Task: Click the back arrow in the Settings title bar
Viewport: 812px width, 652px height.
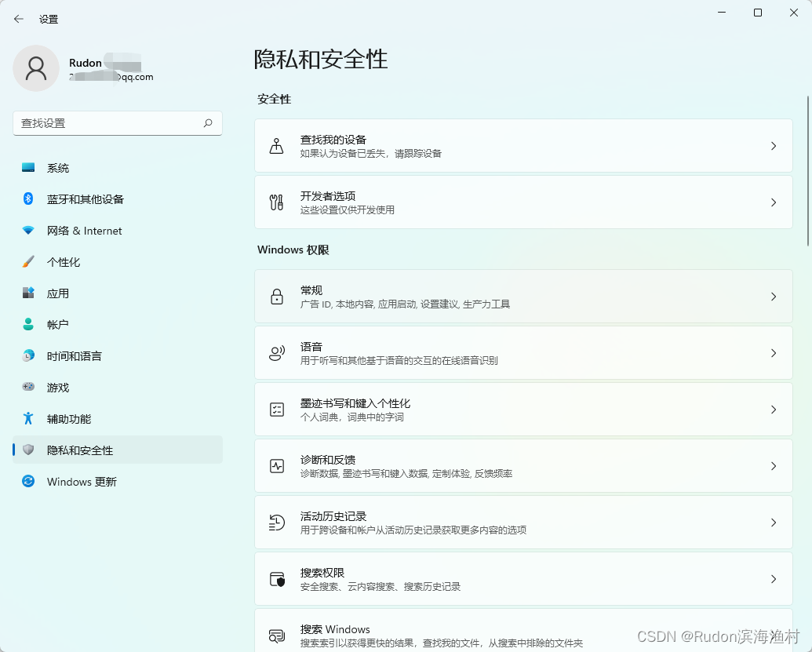Action: [19, 19]
